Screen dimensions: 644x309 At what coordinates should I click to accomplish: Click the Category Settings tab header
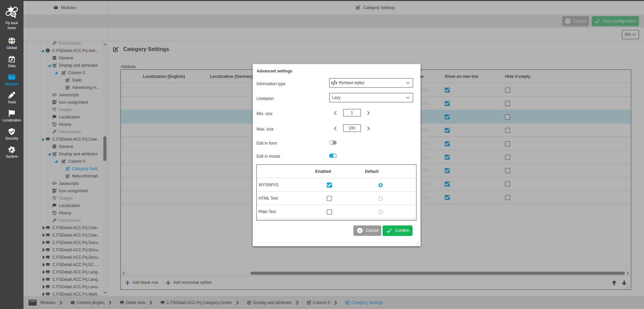coord(376,8)
